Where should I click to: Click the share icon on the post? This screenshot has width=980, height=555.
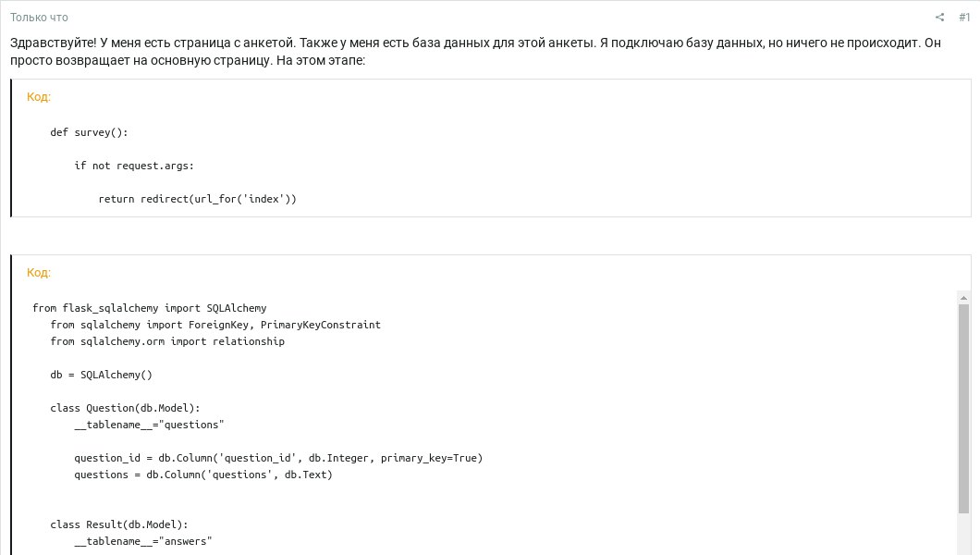(x=940, y=18)
